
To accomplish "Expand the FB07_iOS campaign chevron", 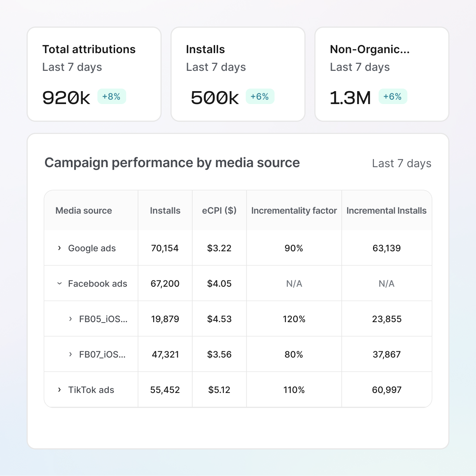I will pos(70,354).
